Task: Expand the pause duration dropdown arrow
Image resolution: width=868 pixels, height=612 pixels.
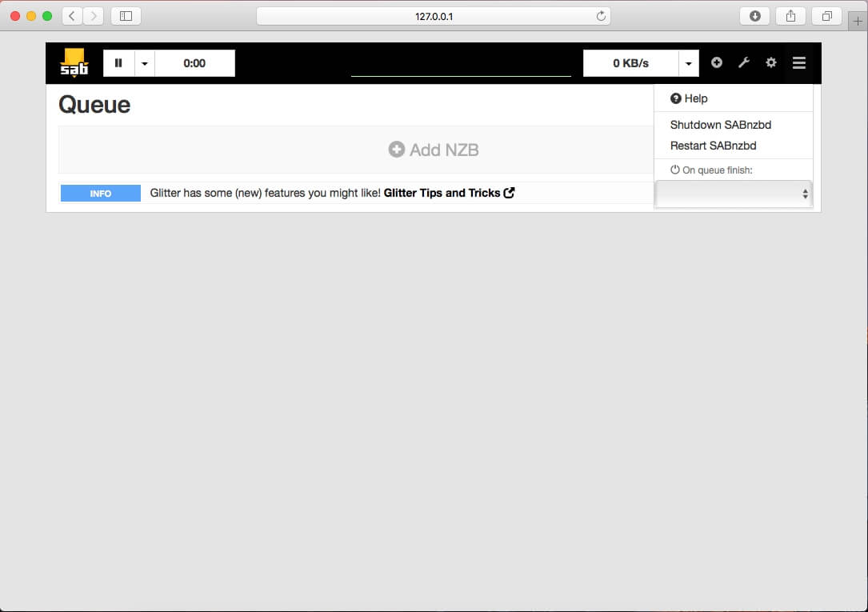Action: pos(145,63)
